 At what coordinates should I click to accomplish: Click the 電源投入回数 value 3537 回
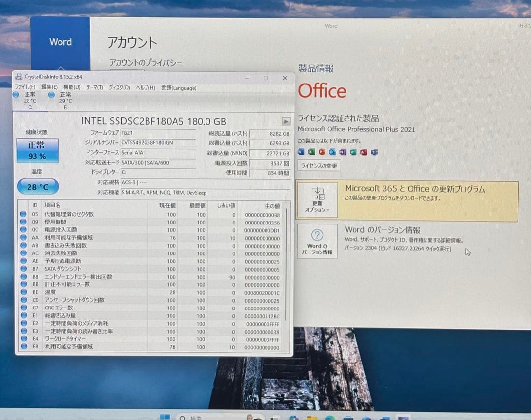tap(270, 163)
